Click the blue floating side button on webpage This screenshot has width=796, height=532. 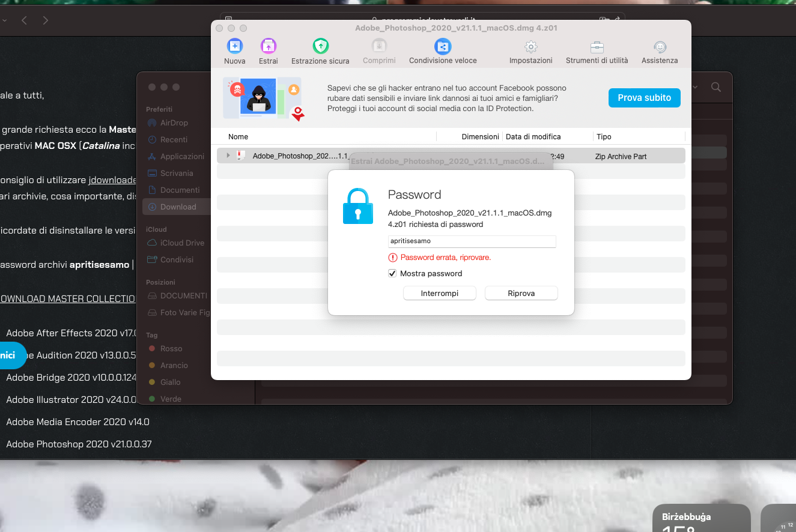pos(12,355)
